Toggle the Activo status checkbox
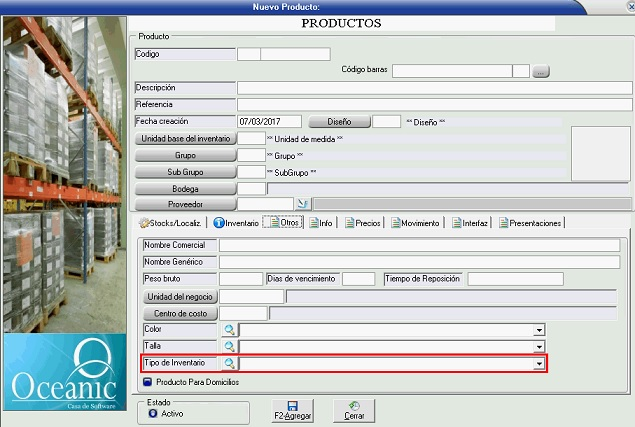Viewport: 635px width, 427px height. pos(152,411)
